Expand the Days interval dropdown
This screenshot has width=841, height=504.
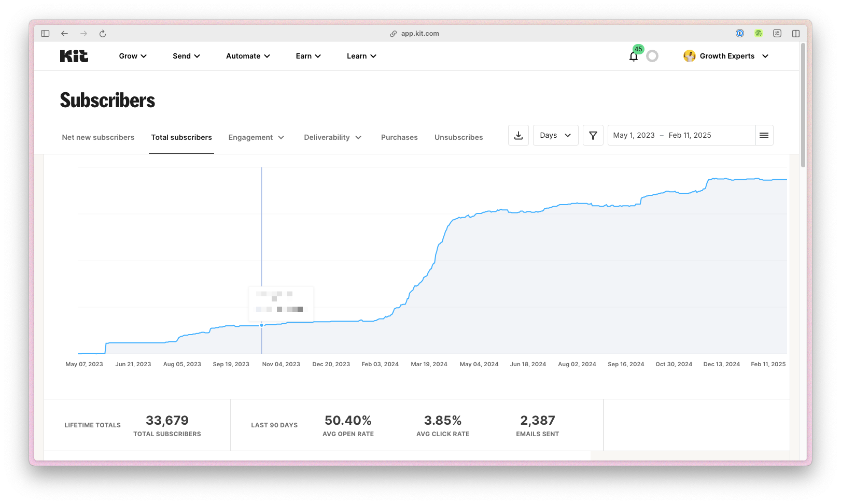(x=555, y=135)
